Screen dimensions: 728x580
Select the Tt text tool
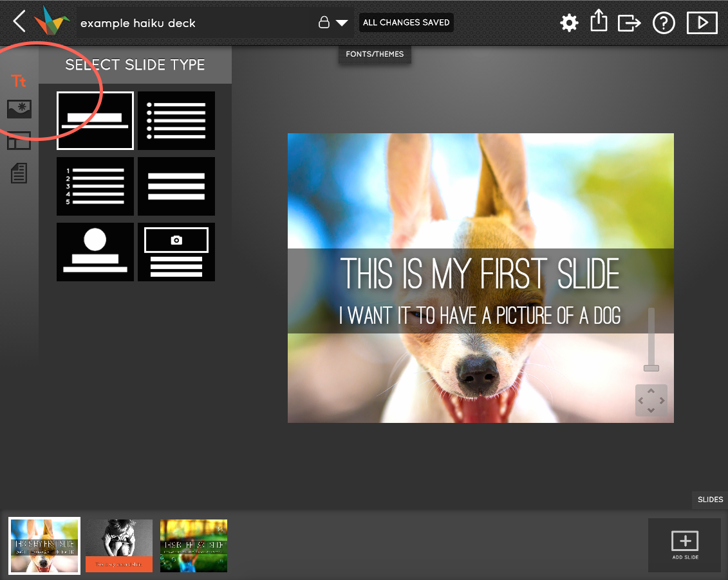tap(19, 81)
